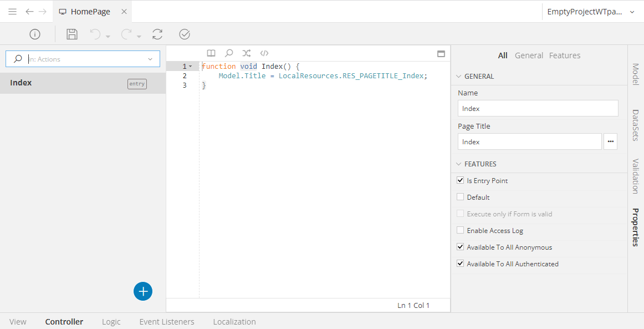This screenshot has height=329, width=644.
Task: Collapse the GENERAL section
Action: (459, 77)
